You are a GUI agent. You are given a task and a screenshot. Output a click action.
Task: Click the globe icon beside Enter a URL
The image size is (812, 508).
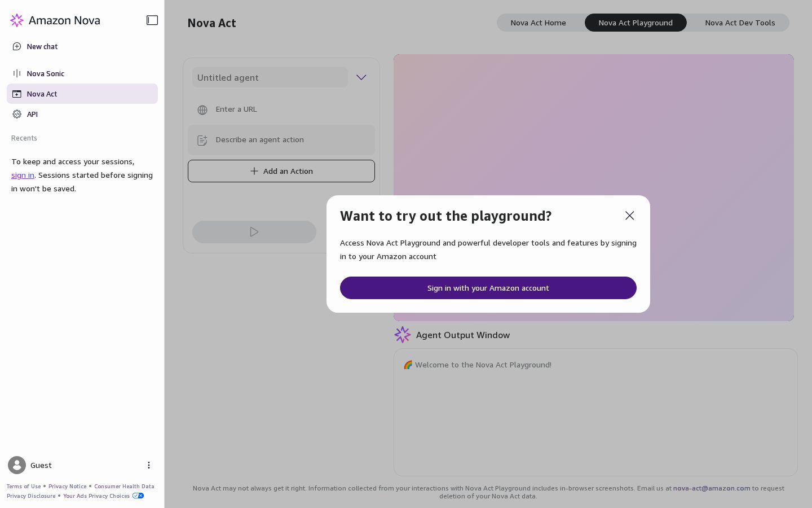pos(202,110)
